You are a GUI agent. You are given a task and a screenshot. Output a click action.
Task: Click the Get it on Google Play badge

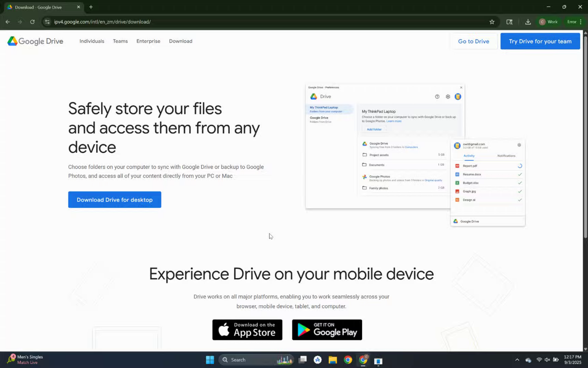click(327, 330)
